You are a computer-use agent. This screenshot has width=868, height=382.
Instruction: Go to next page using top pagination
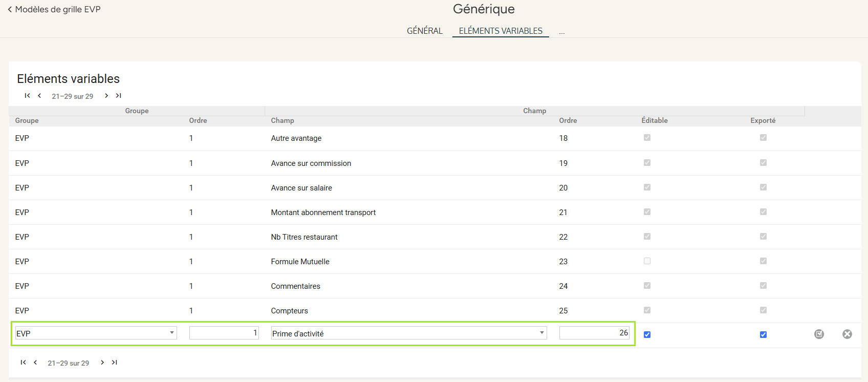(x=106, y=96)
